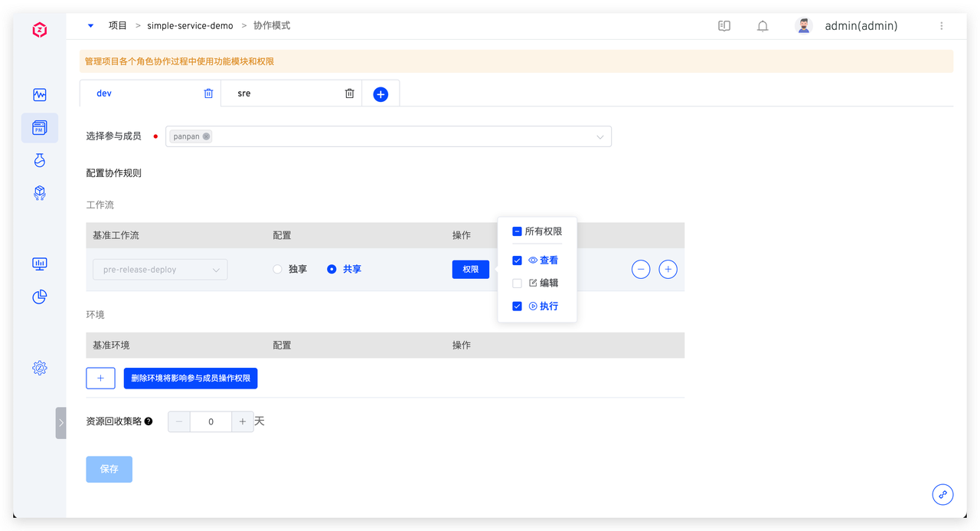The width and height of the screenshot is (980, 531).
Task: Expand the sidebar with the arrow handle
Action: [60, 422]
